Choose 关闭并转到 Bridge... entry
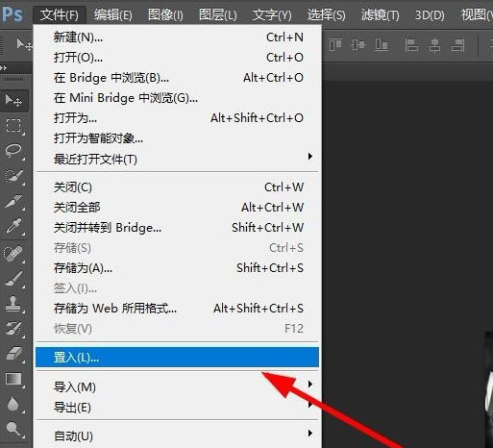The image size is (493, 448). coord(177,228)
